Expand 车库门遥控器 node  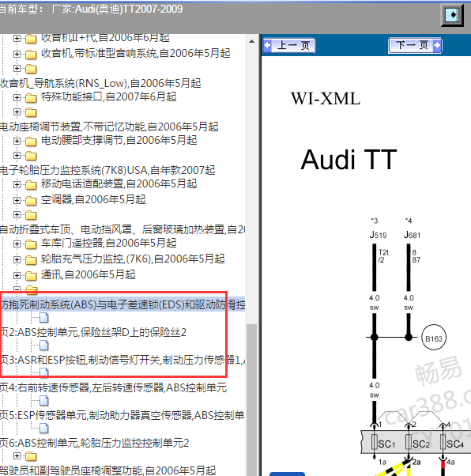(x=17, y=244)
